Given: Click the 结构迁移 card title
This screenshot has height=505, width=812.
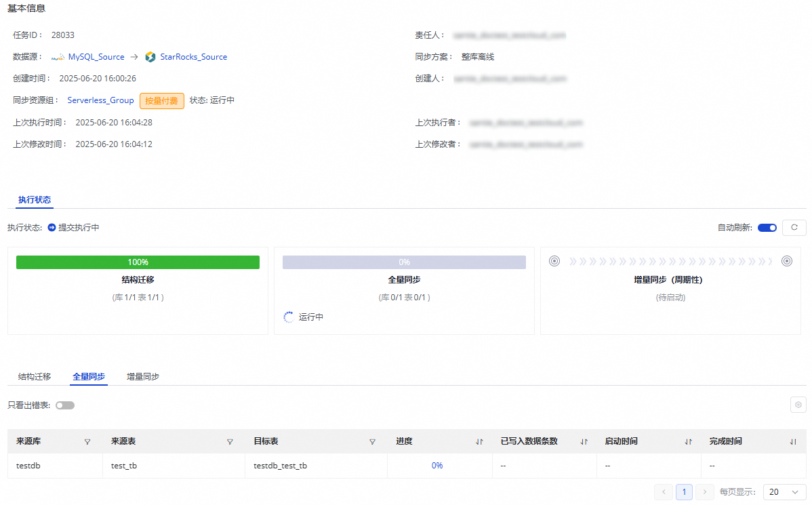Looking at the screenshot, I should [138, 280].
